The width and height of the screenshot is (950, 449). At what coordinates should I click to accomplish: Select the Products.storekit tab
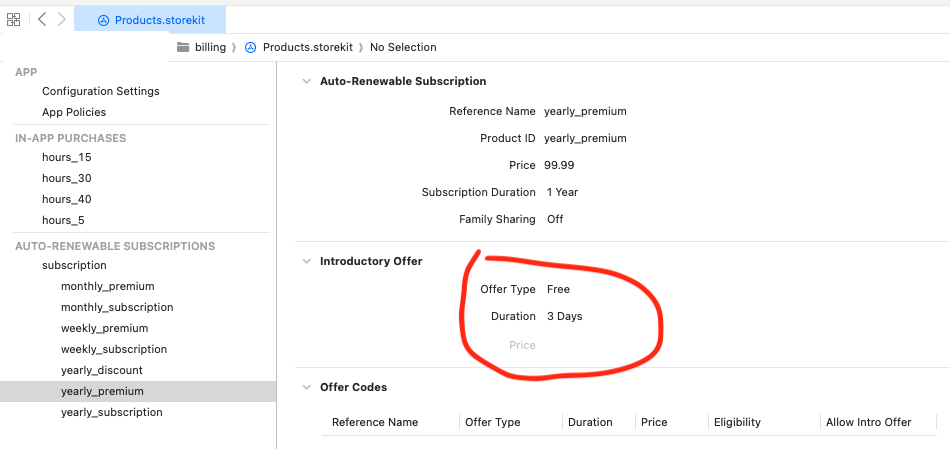[x=150, y=20]
